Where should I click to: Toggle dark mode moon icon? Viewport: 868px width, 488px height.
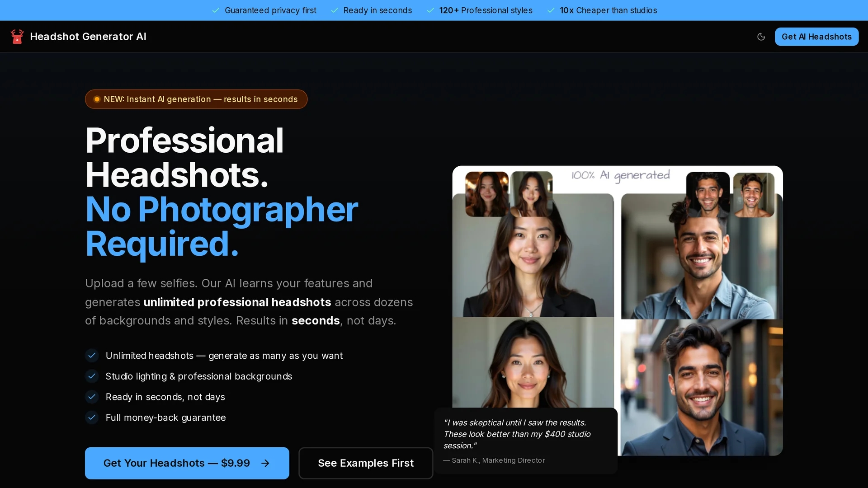(x=761, y=37)
